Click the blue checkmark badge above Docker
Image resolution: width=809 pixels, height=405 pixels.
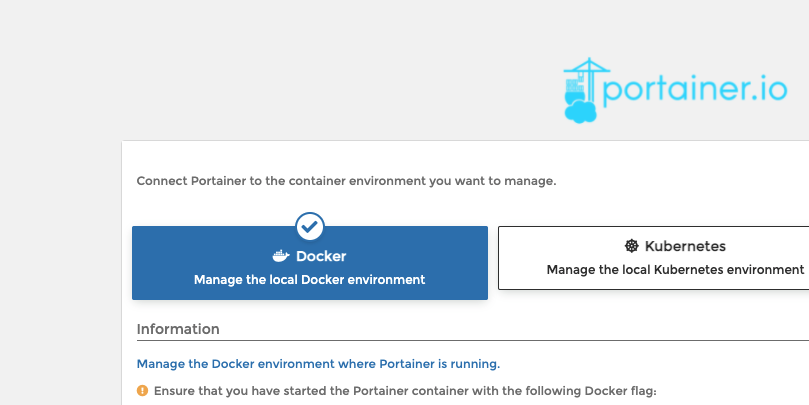[x=310, y=226]
